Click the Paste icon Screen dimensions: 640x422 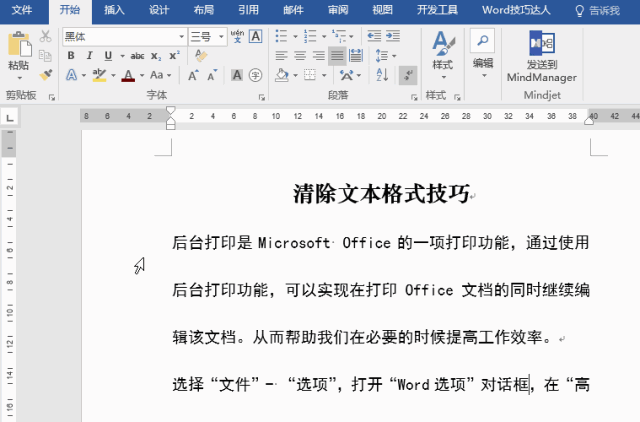point(19,44)
